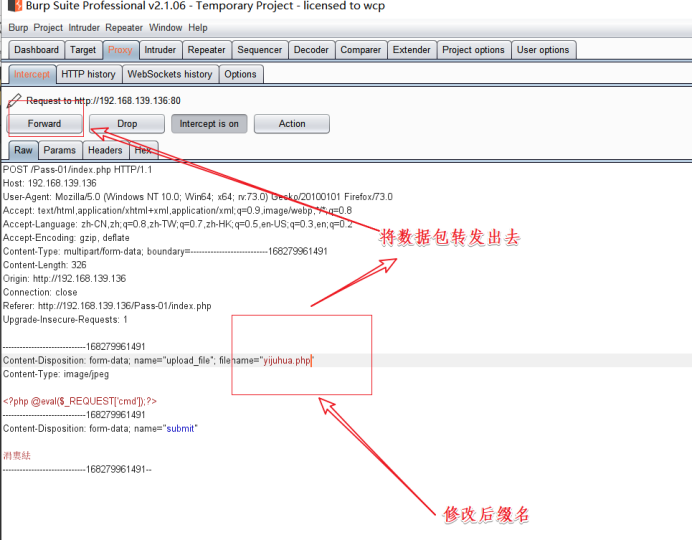Open the Comparer tab
This screenshot has height=540, width=692.
[361, 50]
